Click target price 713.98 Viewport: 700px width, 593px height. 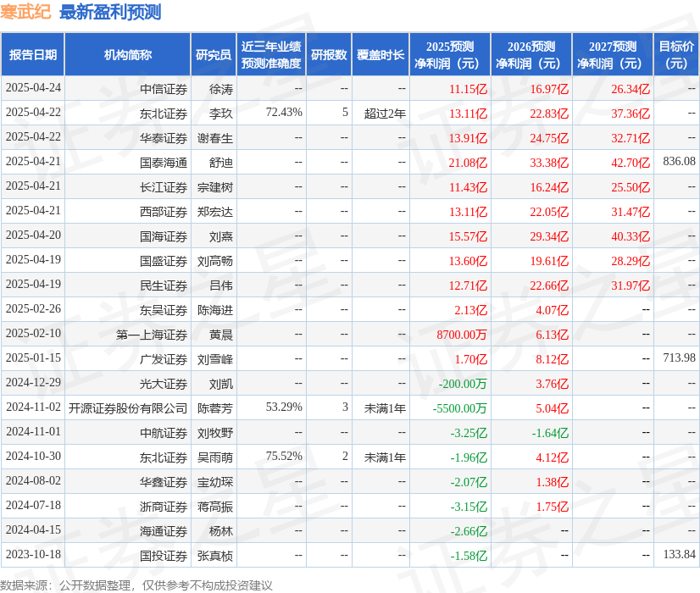click(x=679, y=357)
